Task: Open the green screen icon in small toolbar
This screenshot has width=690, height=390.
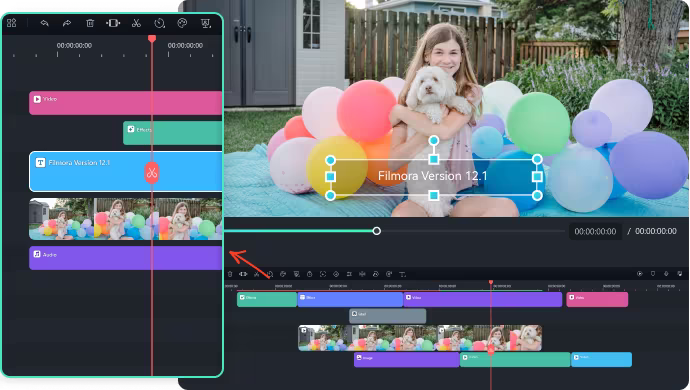Action: [x=297, y=274]
